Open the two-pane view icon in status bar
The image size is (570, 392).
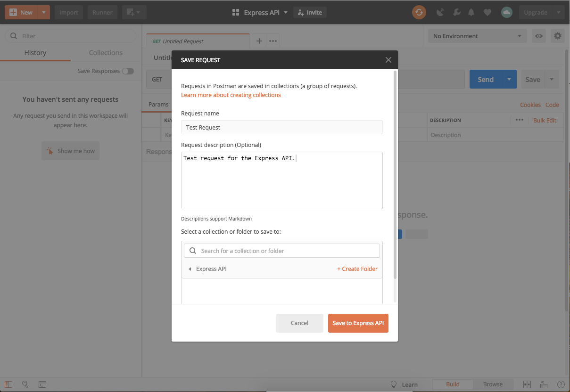pyautogui.click(x=527, y=384)
